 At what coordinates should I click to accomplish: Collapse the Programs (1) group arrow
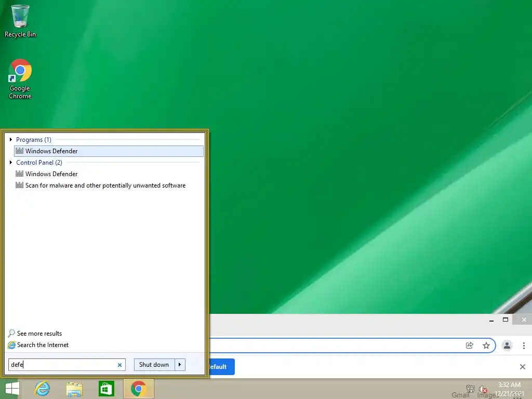pos(11,139)
